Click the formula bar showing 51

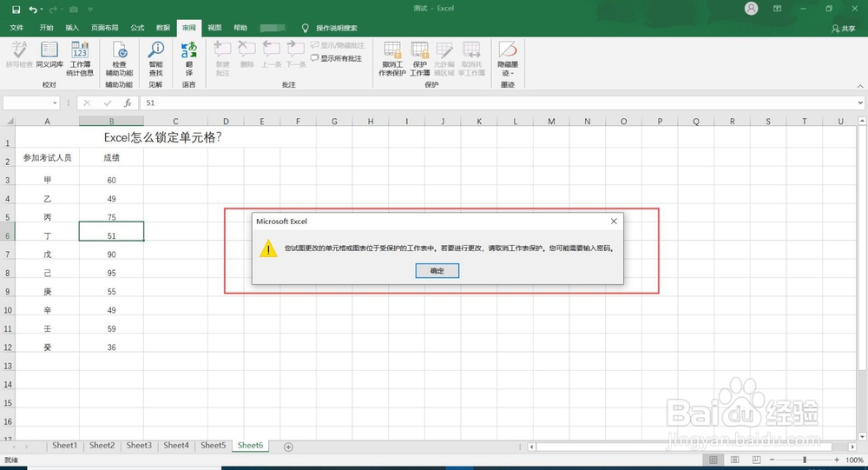click(x=497, y=103)
